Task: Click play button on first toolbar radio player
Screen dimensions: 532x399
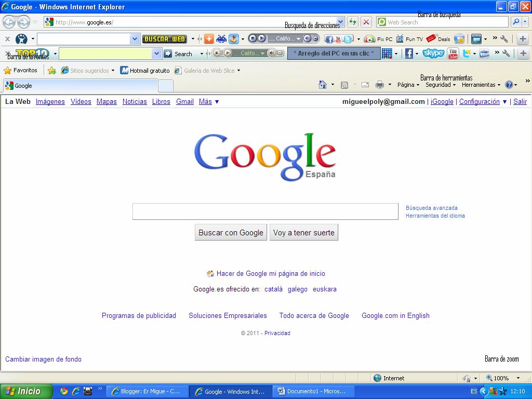Action: (x=261, y=38)
